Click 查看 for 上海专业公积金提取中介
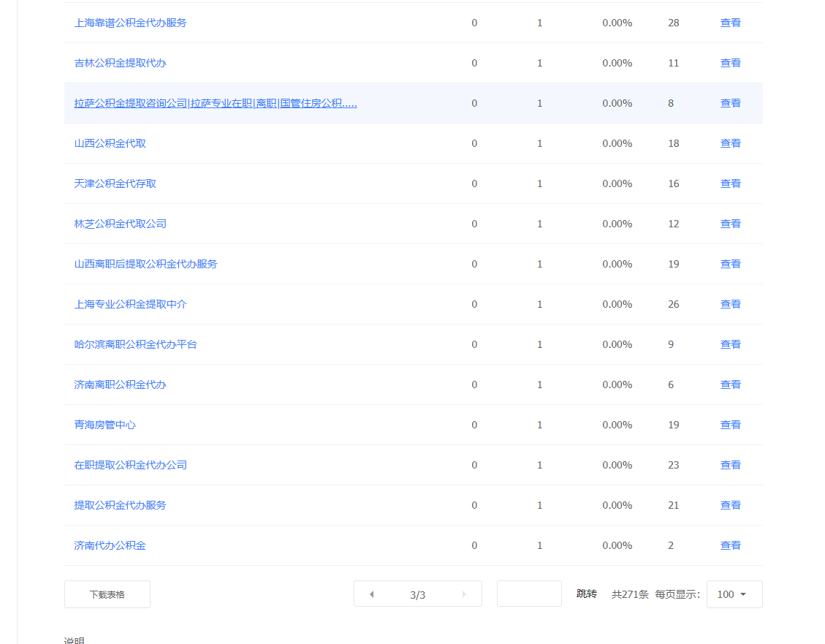Viewport: 825px width, 644px height. 730,304
